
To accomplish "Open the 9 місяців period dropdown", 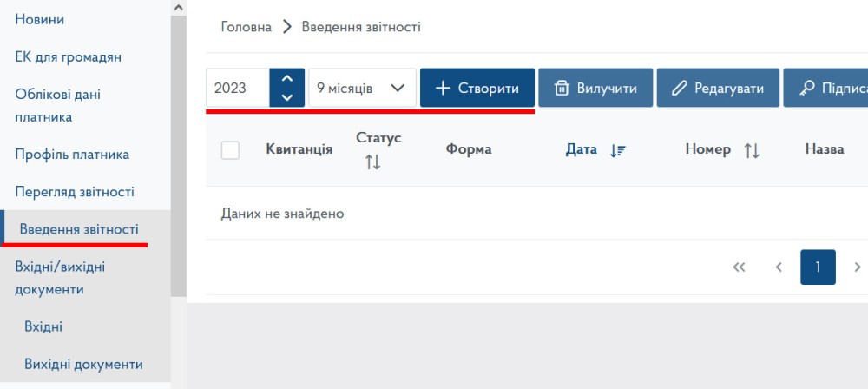I will pyautogui.click(x=362, y=89).
